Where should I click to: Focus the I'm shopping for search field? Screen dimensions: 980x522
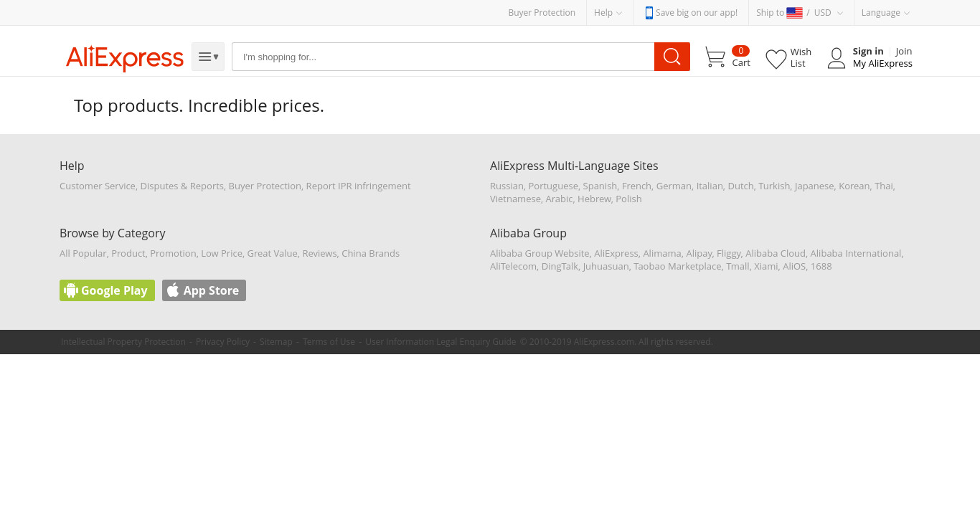443,57
